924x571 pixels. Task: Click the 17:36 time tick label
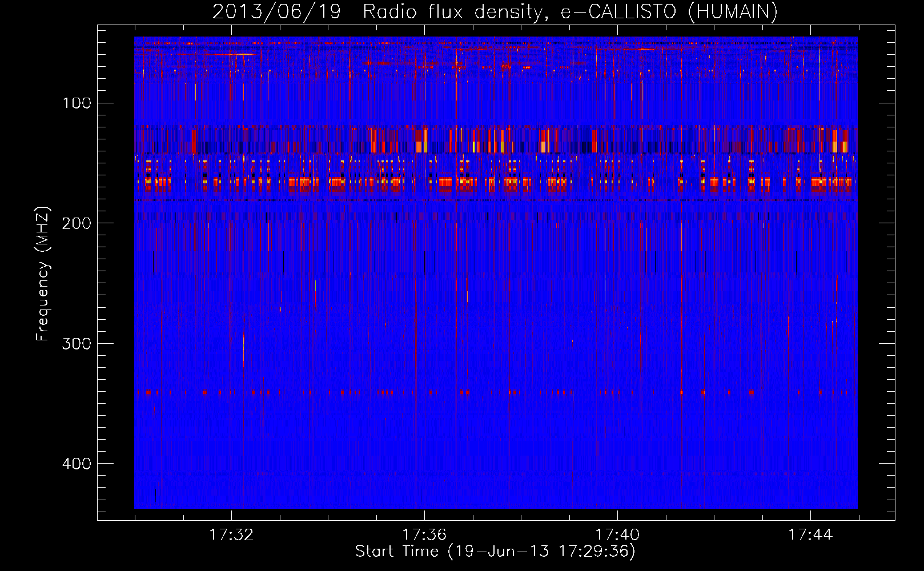click(424, 535)
